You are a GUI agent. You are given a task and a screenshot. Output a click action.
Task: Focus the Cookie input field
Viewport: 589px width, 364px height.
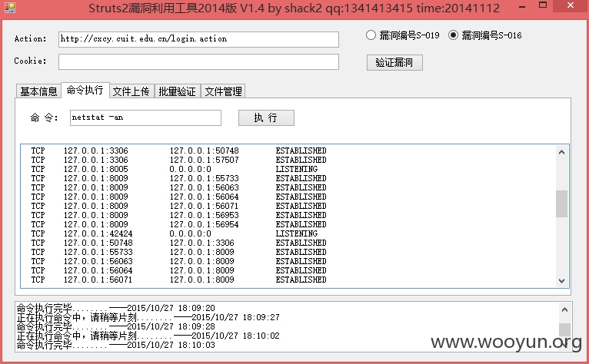198,62
